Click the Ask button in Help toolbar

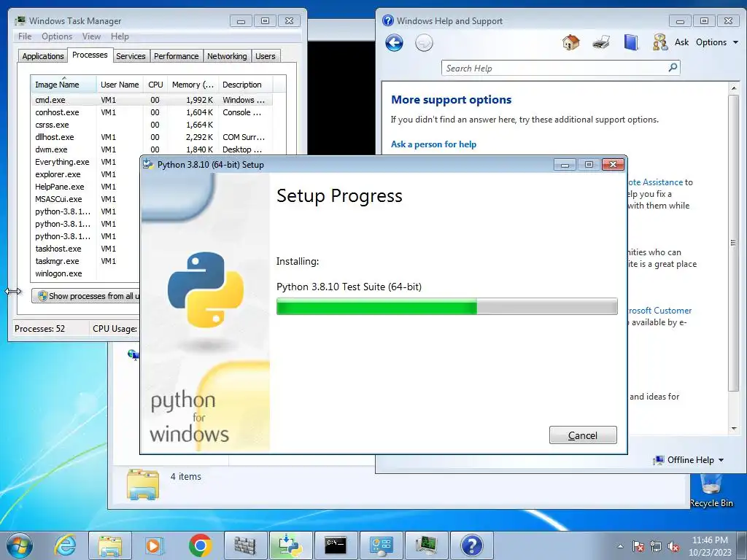pyautogui.click(x=681, y=42)
